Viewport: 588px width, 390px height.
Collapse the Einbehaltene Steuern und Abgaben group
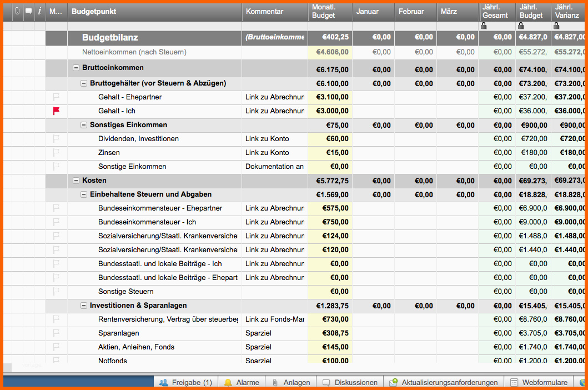(84, 194)
